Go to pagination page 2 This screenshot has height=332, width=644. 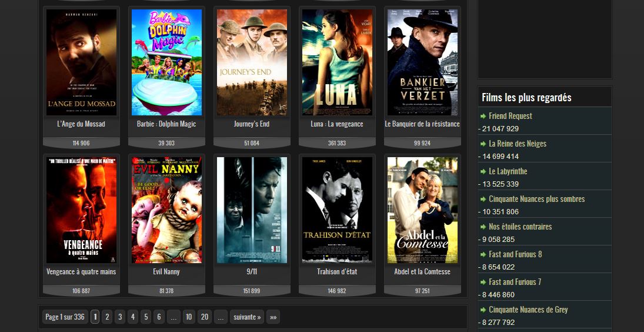[107, 317]
